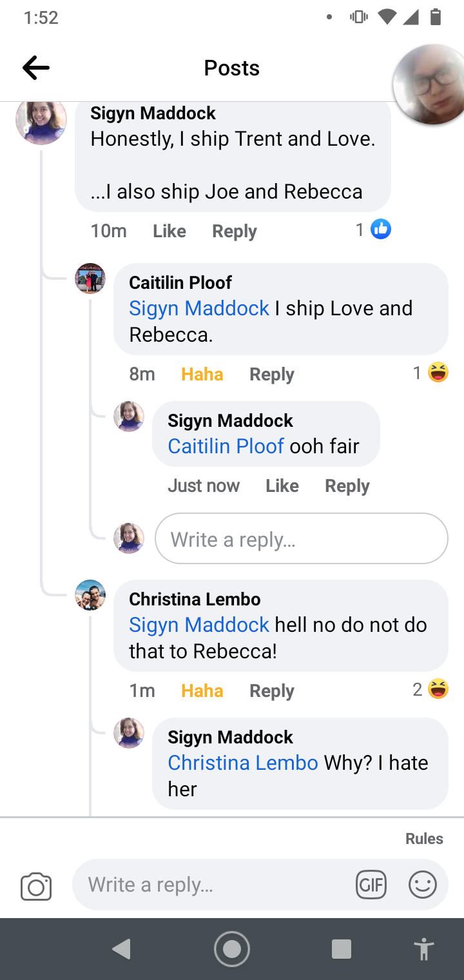The height and width of the screenshot is (980, 464).
Task: Open Christina Lembo mention link in reply
Action: click(x=243, y=763)
